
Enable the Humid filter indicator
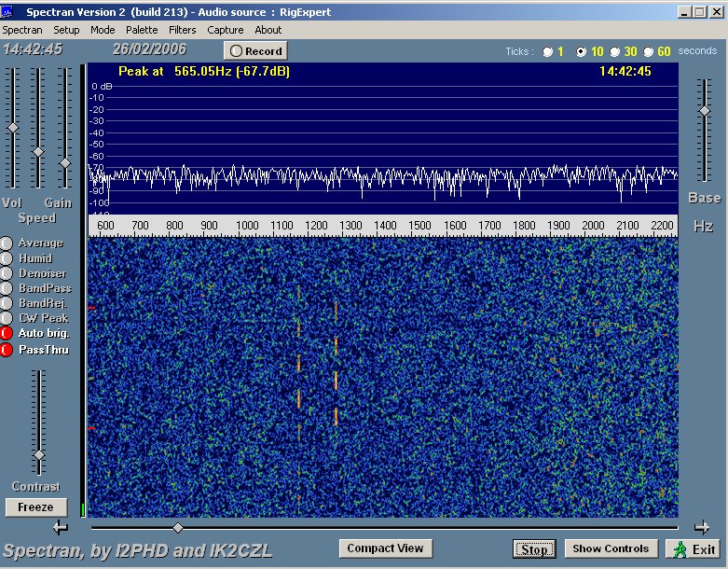click(x=7, y=258)
